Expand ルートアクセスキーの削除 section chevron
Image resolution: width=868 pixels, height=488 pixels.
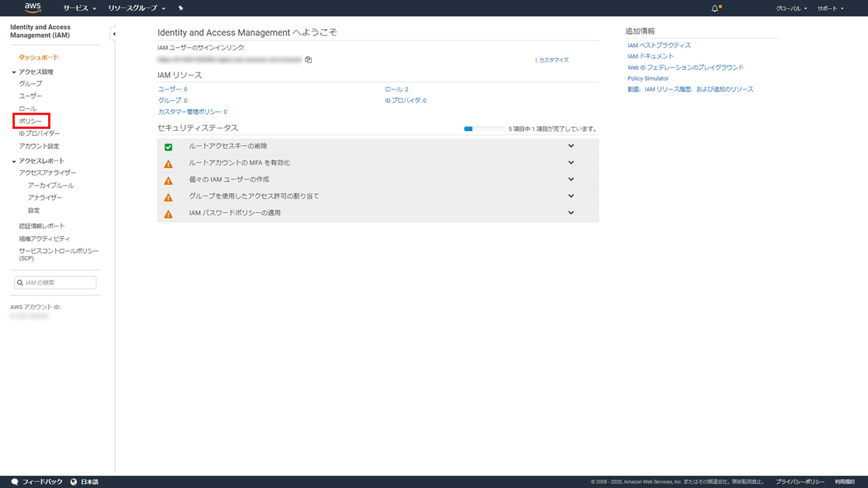click(x=571, y=146)
